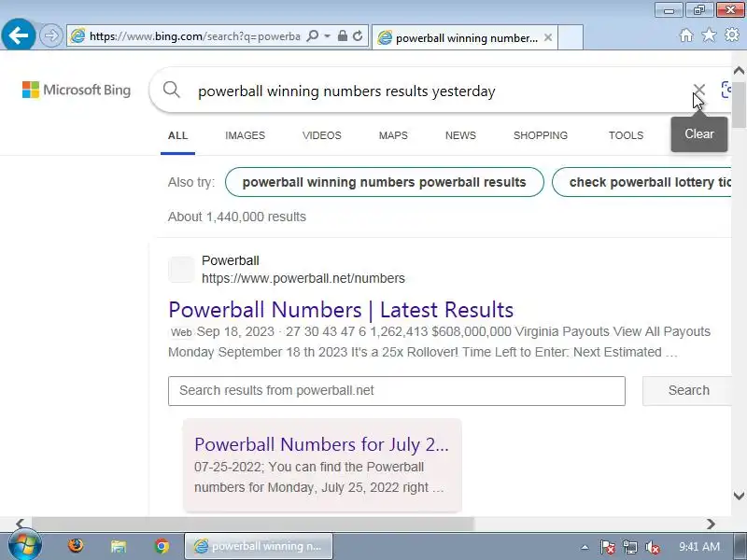
Task: Open File Explorer from the taskbar
Action: [119, 546]
